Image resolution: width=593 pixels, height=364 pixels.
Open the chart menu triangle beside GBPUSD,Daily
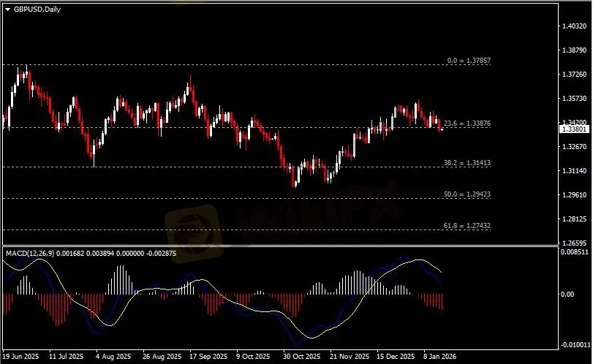[x=7, y=8]
